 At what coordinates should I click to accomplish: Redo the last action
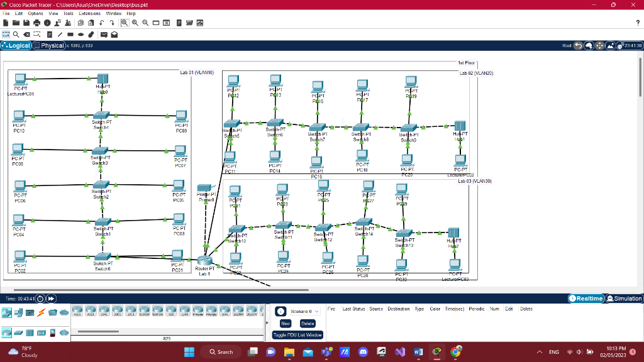(112, 23)
